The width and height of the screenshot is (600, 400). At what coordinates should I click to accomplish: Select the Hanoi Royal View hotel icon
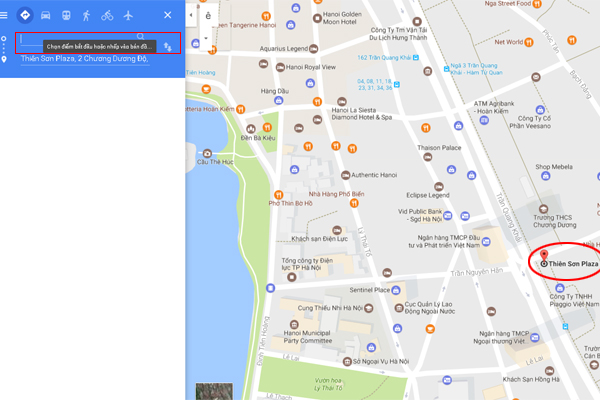(280, 67)
